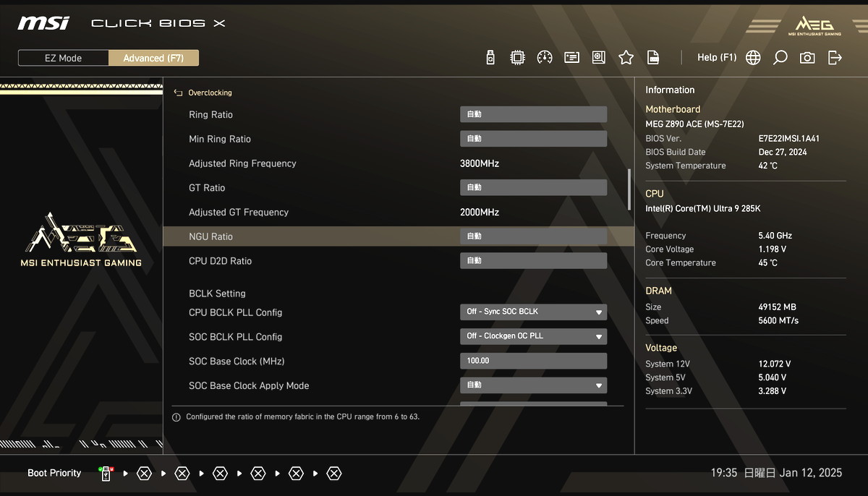Take a screenshot with the camera icon
The width and height of the screenshot is (868, 496).
807,58
